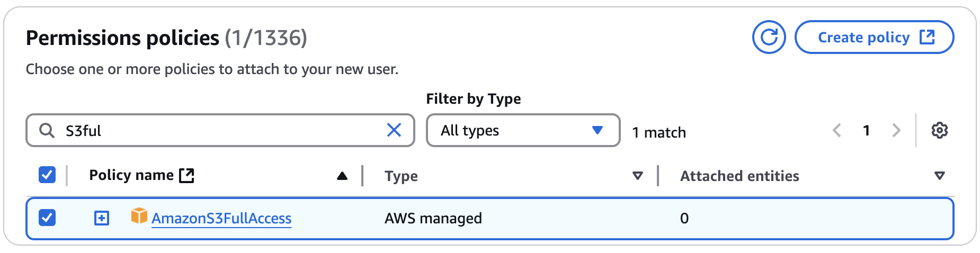Click the Create policy button
Viewport: 980px width, 253px height.
click(875, 37)
